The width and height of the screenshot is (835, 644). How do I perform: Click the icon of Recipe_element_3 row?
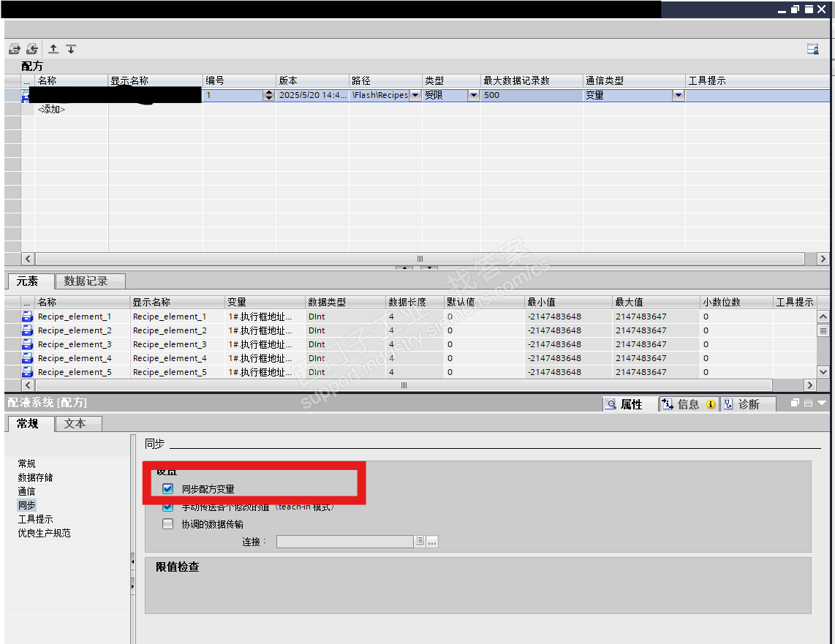pos(27,344)
